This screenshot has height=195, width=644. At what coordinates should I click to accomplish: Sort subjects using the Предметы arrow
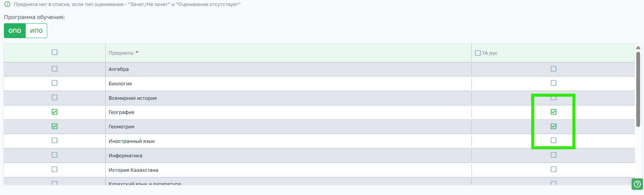click(137, 52)
